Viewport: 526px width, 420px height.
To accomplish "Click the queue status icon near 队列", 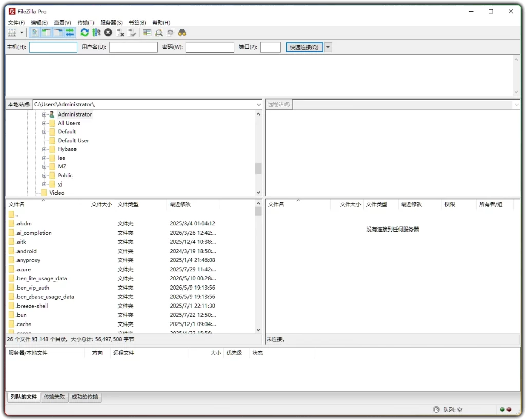I will pyautogui.click(x=436, y=410).
